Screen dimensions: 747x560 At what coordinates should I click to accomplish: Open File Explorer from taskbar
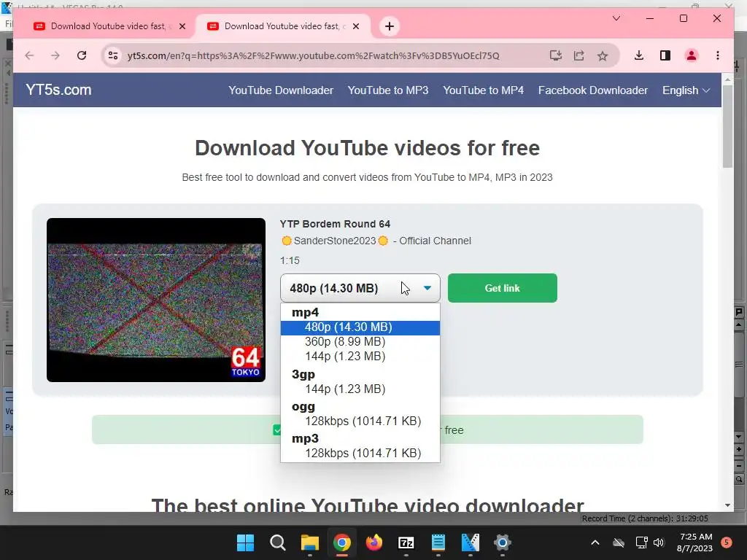(x=309, y=542)
